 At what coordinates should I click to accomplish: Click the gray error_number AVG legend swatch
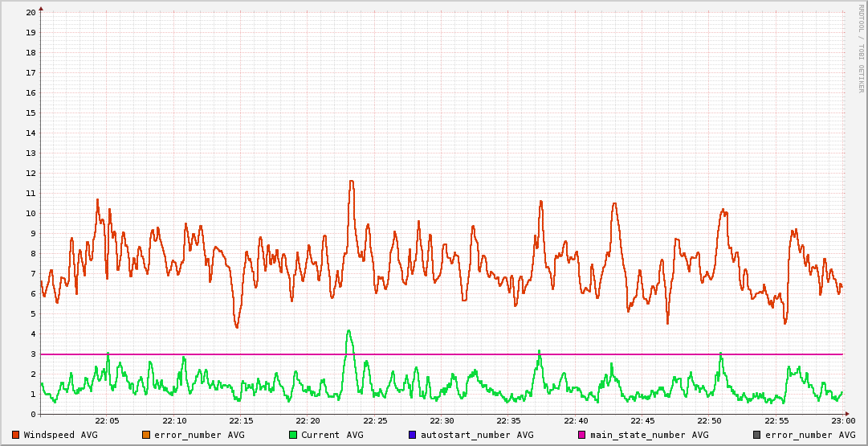coord(756,435)
